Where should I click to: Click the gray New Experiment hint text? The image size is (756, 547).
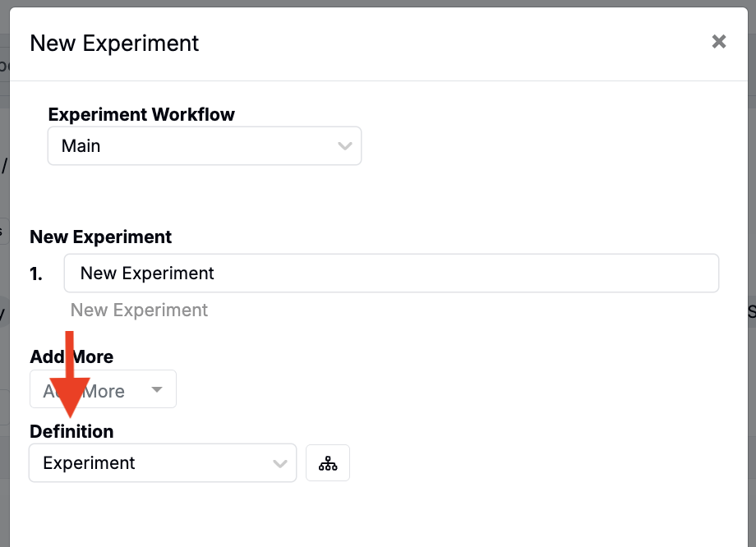pyautogui.click(x=139, y=310)
